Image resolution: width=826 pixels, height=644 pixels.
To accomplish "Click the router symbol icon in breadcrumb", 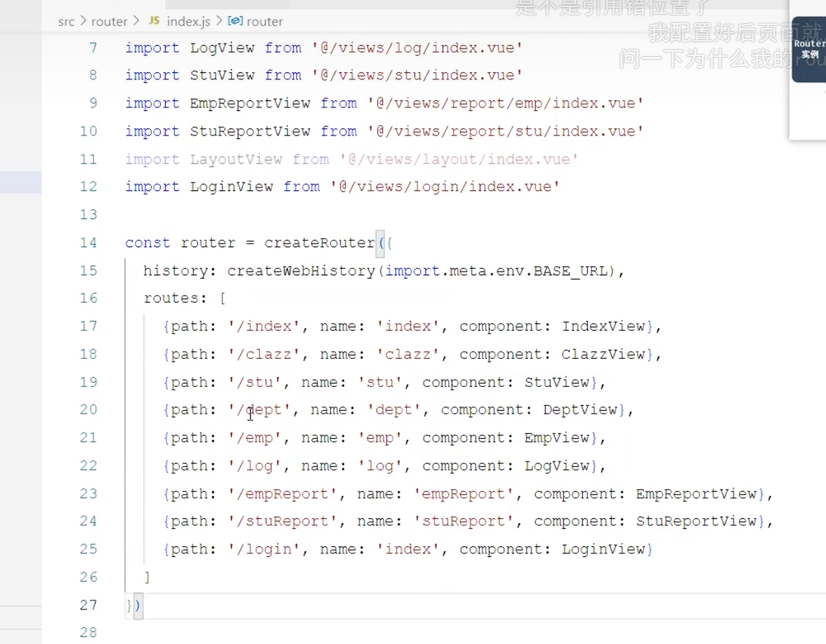I will coord(235,22).
